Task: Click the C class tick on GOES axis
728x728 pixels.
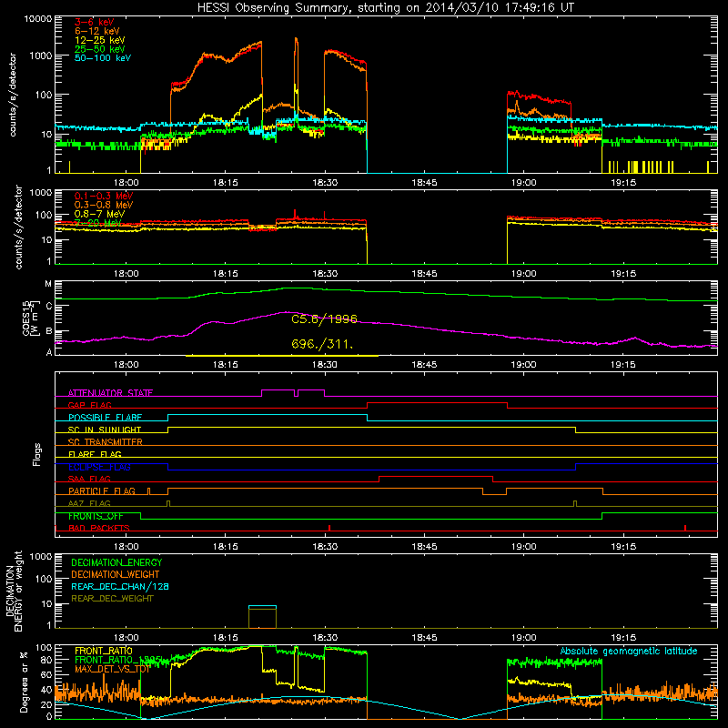Action: (48, 306)
